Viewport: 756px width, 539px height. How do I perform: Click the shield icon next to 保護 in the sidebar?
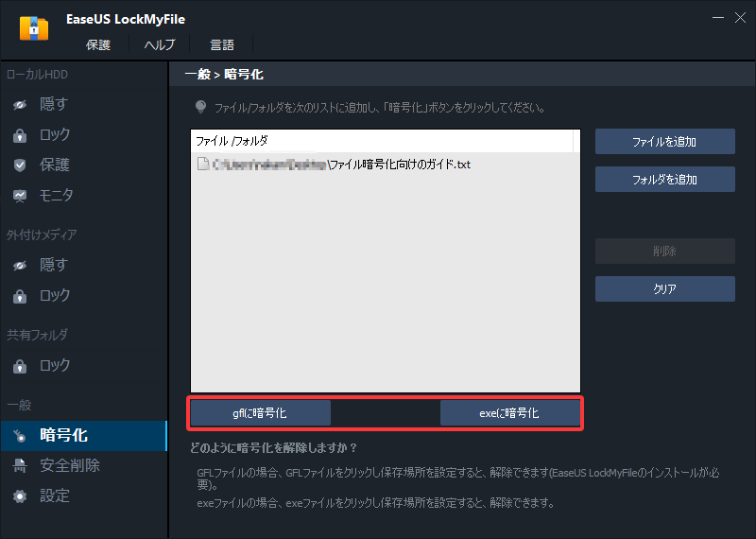(x=20, y=165)
